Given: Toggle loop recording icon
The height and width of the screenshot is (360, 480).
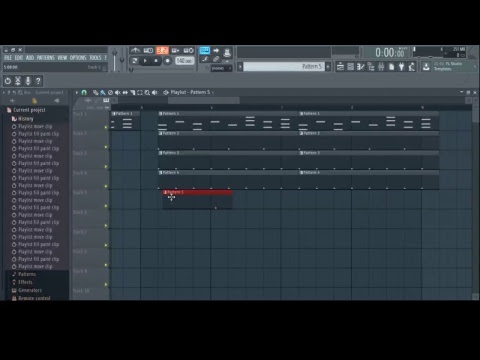Looking at the screenshot, I should [189, 50].
